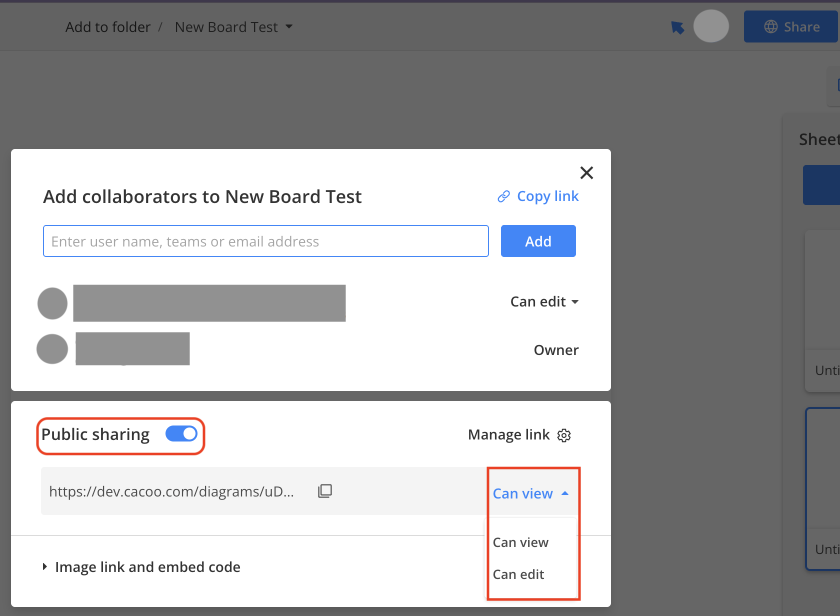Click Add to folder breadcrumb

click(108, 27)
